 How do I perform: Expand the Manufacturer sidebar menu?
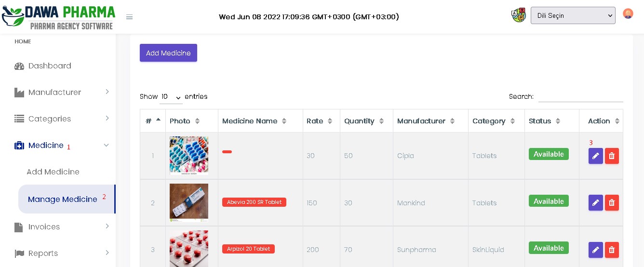[x=62, y=92]
